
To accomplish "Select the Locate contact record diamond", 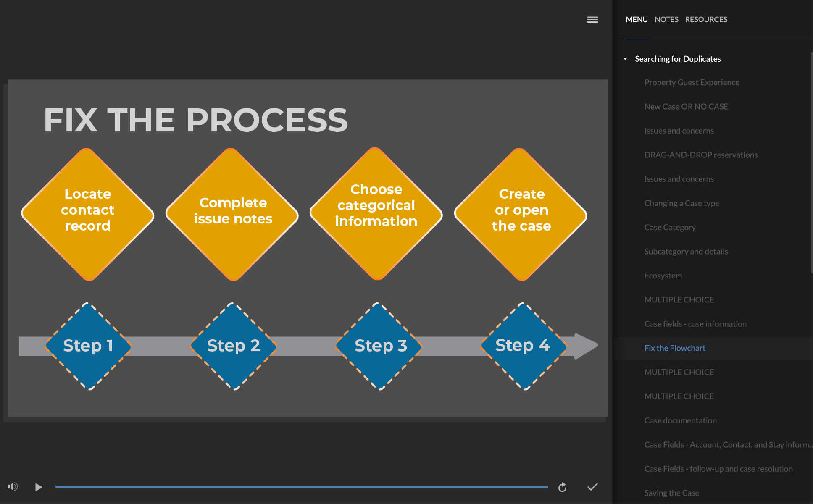I will coord(88,214).
